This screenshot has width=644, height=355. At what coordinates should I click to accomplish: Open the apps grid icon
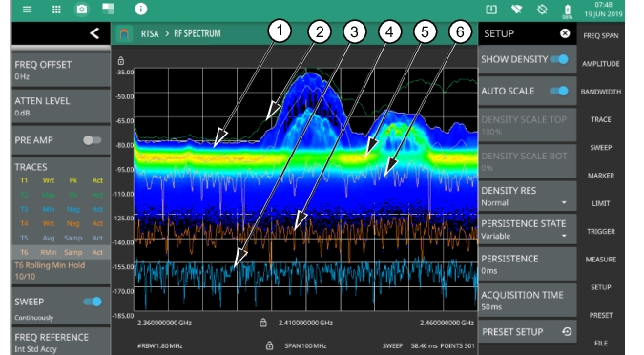(x=56, y=10)
